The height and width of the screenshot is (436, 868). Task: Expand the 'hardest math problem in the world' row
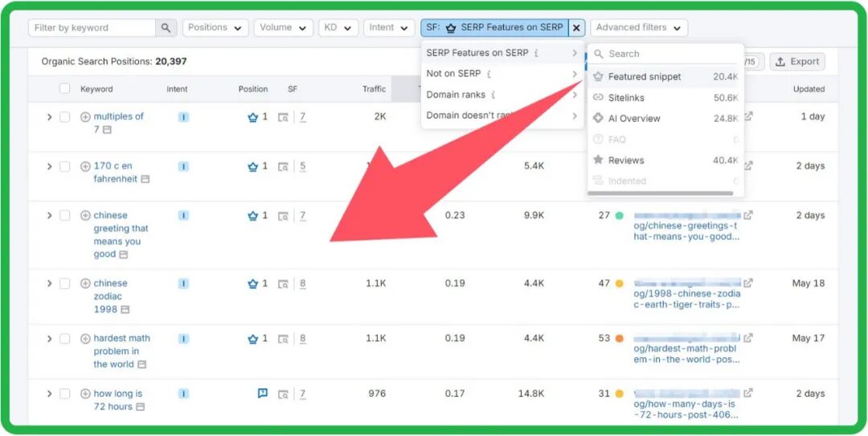[x=49, y=339]
